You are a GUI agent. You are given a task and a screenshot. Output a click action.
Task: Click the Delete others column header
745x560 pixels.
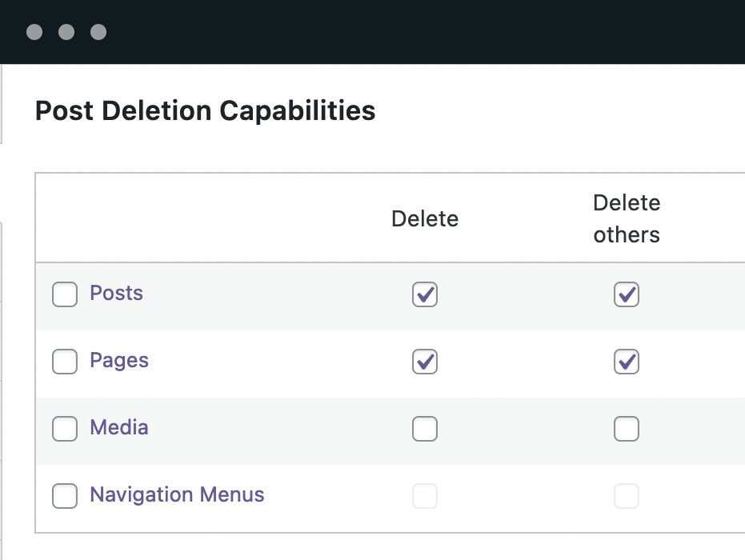pyautogui.click(x=627, y=218)
